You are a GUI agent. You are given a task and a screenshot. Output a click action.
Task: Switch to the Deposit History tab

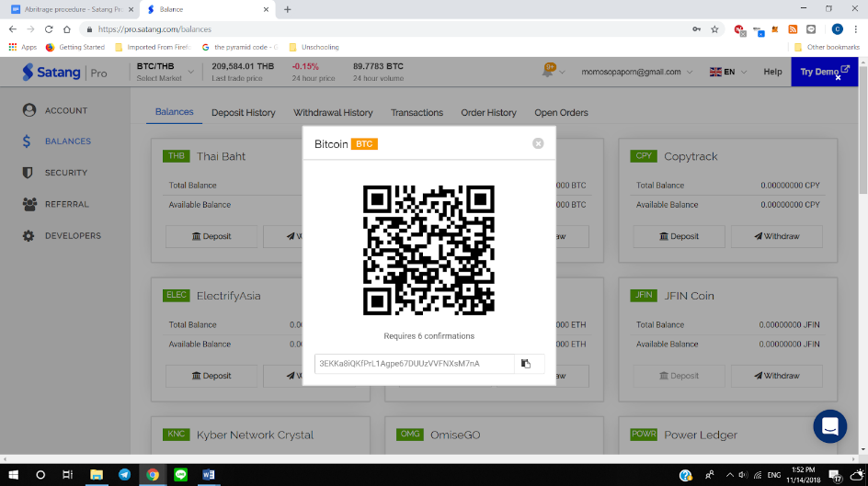[x=243, y=113]
